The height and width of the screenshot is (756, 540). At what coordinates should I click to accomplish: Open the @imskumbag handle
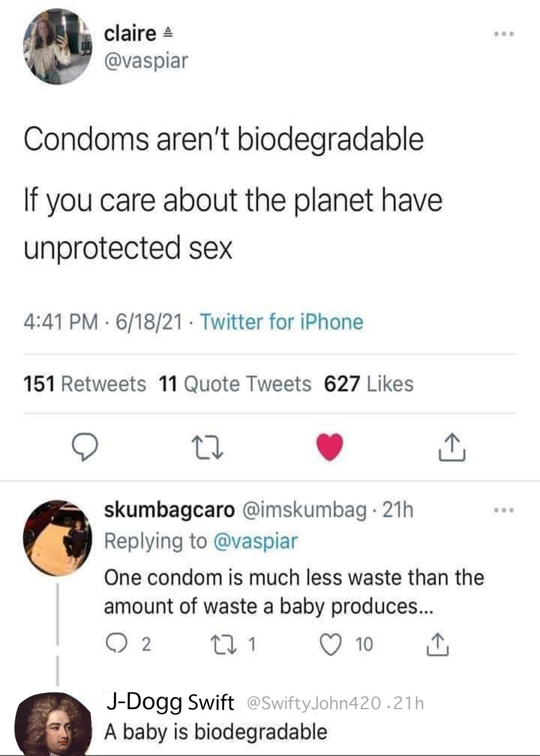[x=305, y=510]
